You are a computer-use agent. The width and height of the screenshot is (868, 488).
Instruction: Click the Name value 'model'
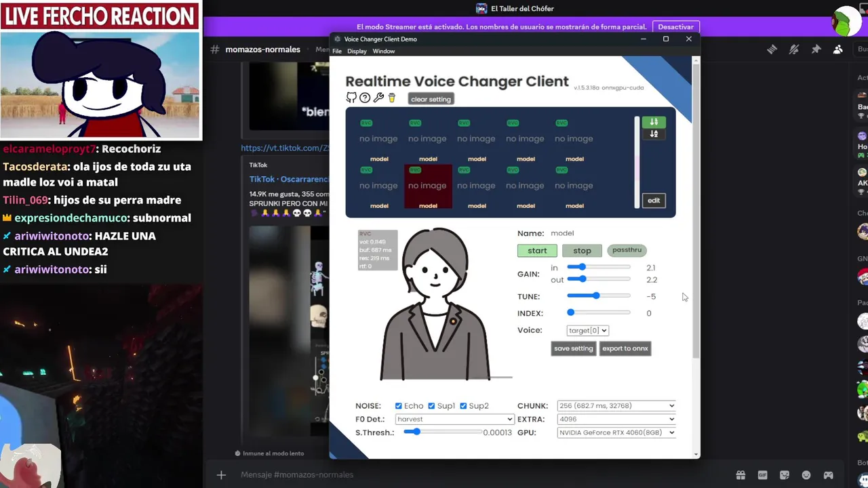[562, 233]
